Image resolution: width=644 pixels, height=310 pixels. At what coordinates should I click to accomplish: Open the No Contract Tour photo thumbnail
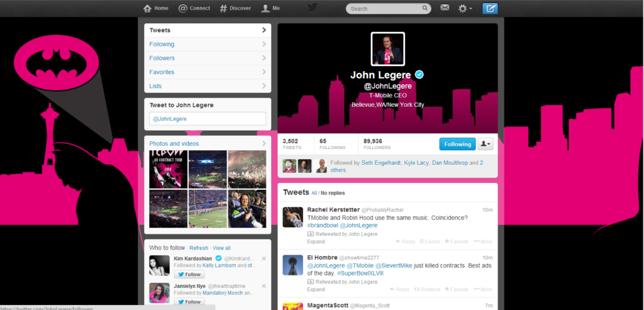pos(169,169)
